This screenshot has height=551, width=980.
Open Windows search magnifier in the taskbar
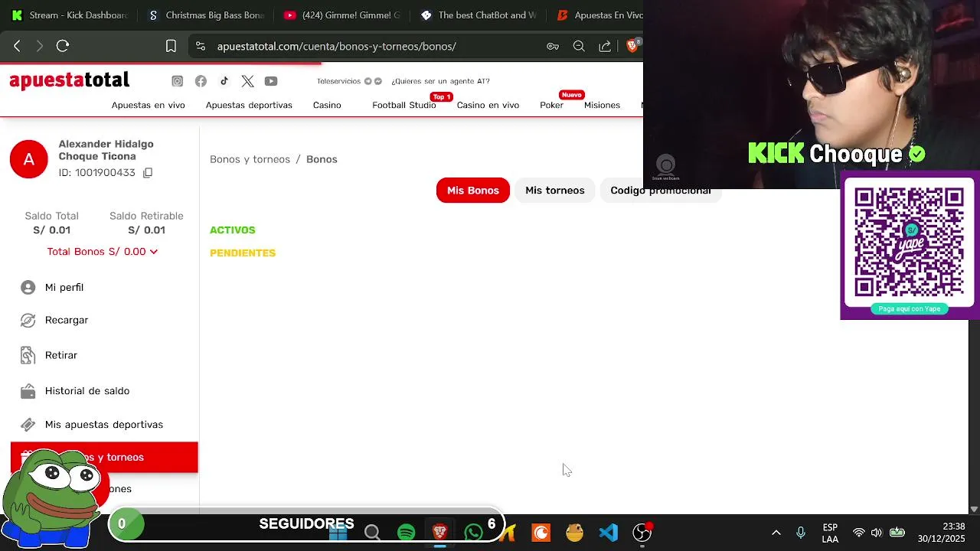click(372, 532)
